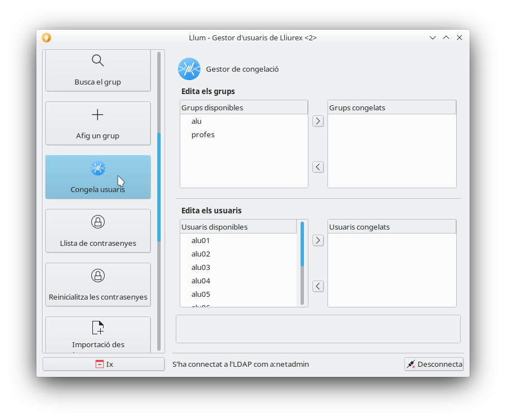The height and width of the screenshot is (420, 506).
Task: Select user alu04 from available users
Action: tap(200, 281)
